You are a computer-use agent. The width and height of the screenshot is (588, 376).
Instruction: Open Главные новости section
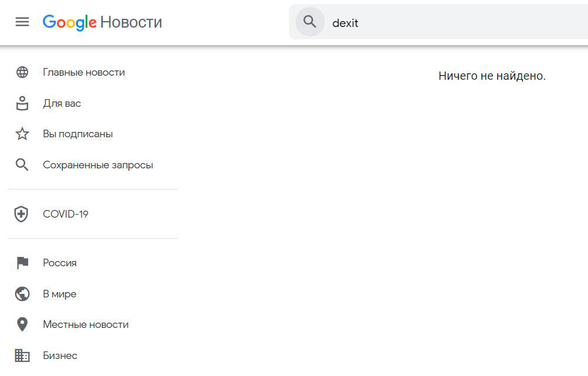click(84, 72)
